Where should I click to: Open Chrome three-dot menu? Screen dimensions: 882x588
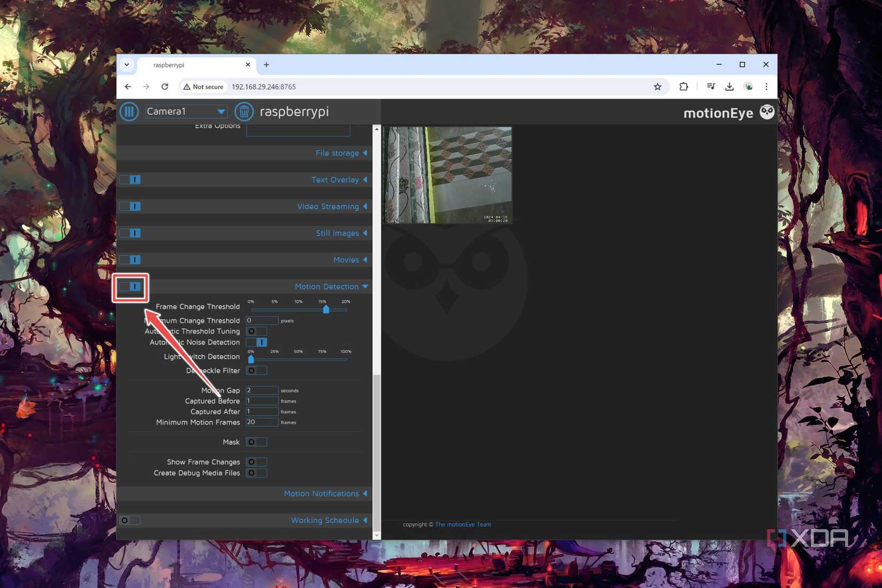tap(766, 87)
